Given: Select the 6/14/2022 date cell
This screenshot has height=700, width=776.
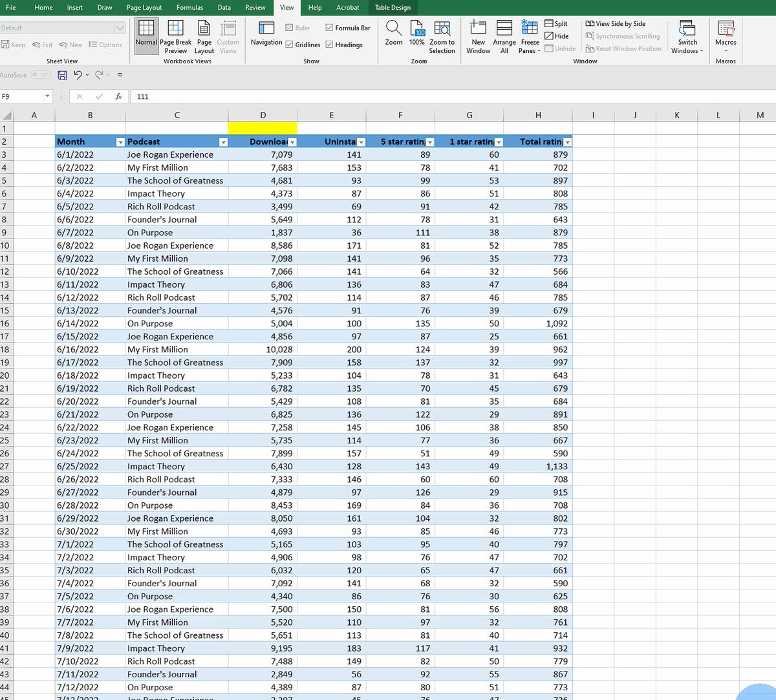Looking at the screenshot, I should (90, 323).
